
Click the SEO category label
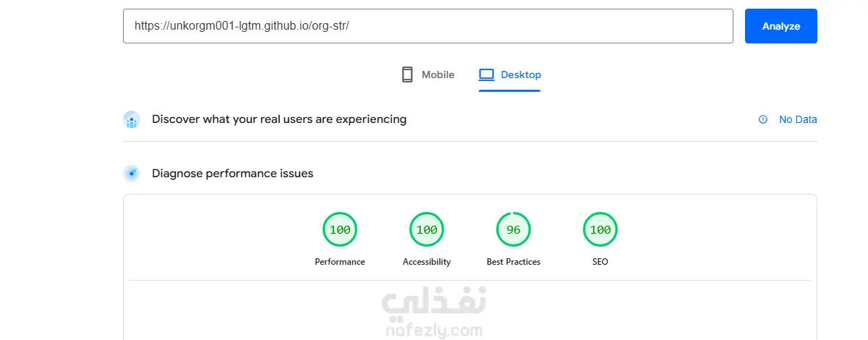tap(600, 262)
